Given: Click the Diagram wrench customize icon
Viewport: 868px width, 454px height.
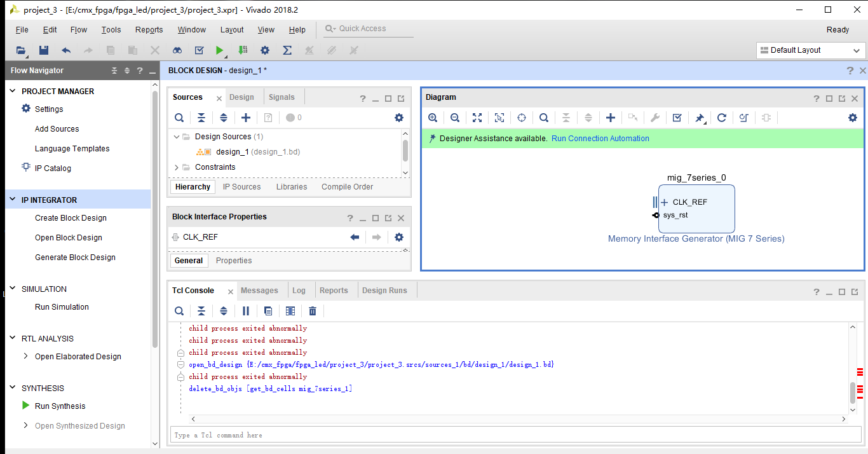Looking at the screenshot, I should 655,118.
